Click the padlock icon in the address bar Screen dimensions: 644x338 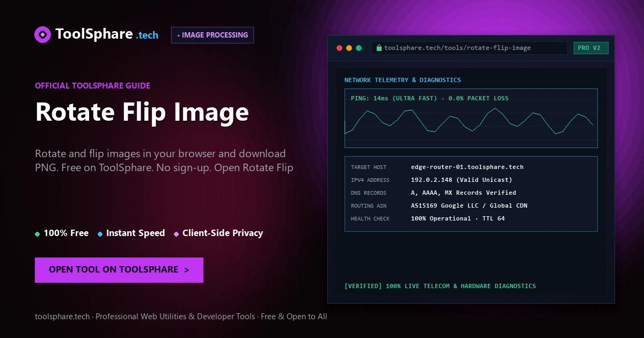379,48
